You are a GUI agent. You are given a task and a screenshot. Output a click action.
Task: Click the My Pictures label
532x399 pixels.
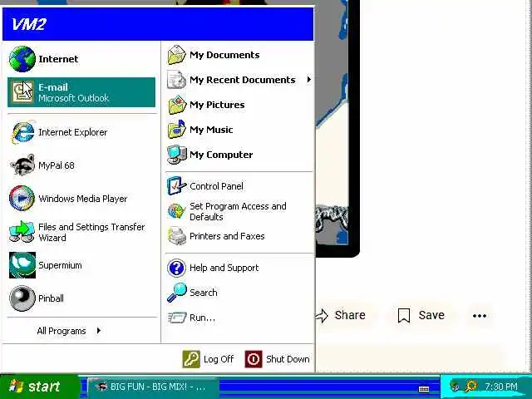(217, 105)
